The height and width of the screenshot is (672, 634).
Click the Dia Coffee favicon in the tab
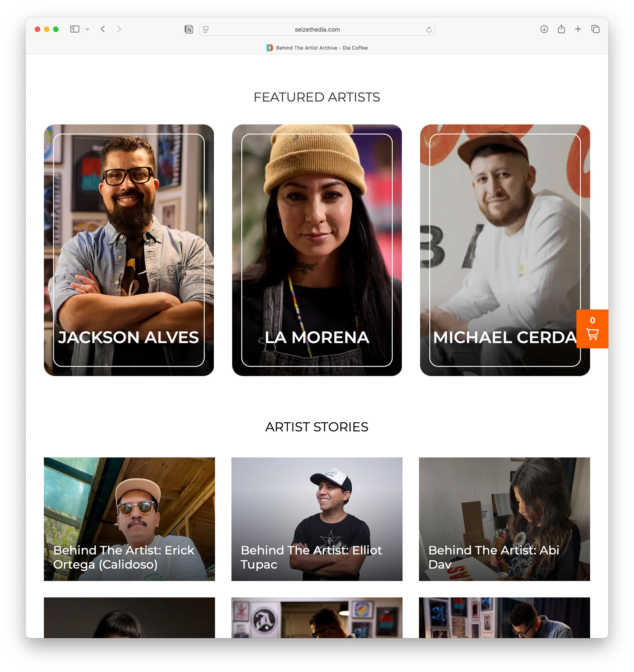click(270, 48)
